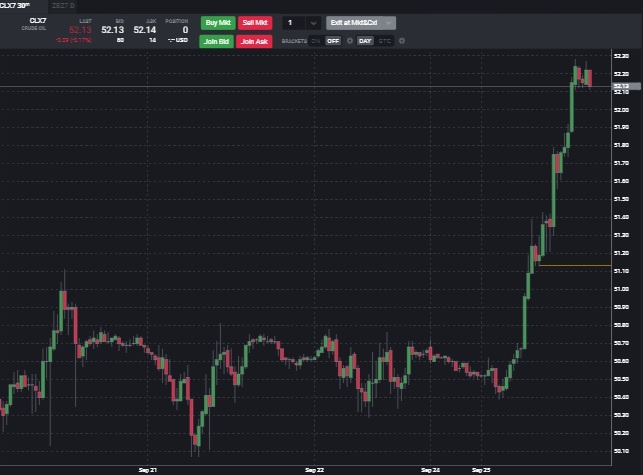Click the Join Bid button
This screenshot has width=643, height=475.
tap(216, 41)
